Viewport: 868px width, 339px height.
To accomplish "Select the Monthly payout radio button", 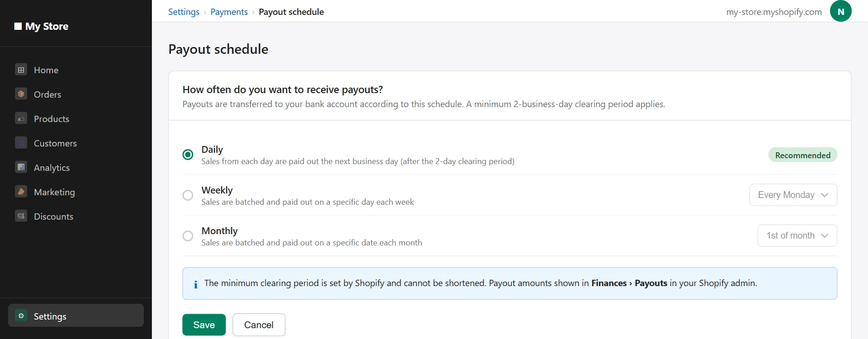I will pos(188,236).
